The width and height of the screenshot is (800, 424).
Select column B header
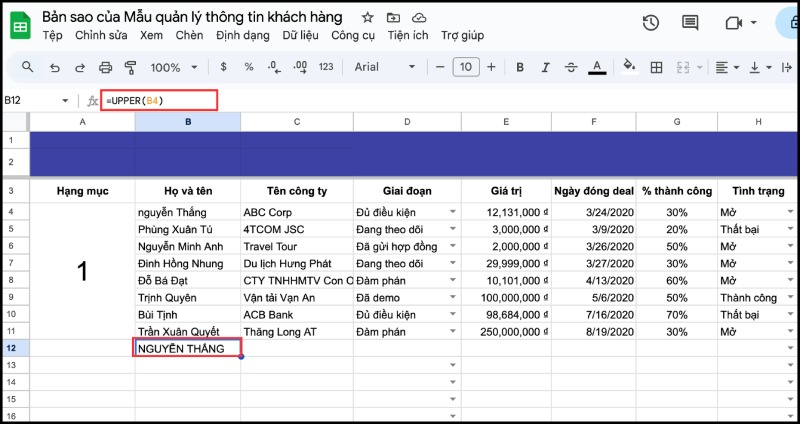pos(188,121)
